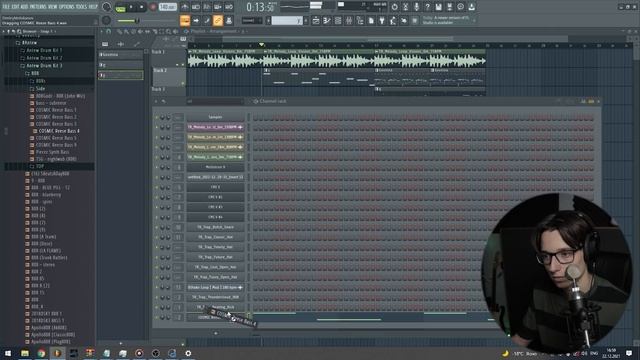
Task: Toggle the auto-scroll arrow icon
Action: point(196,20)
